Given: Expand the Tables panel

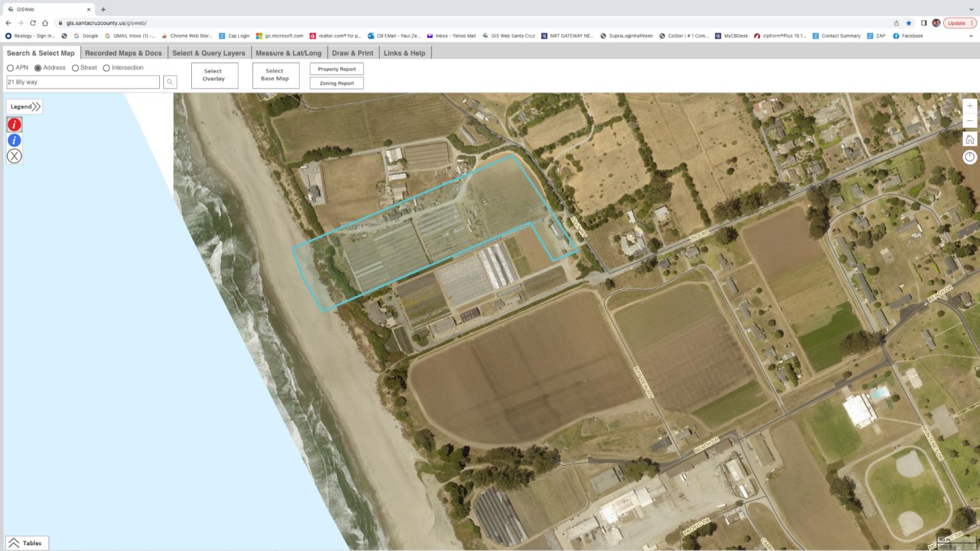Looking at the screenshot, I should (x=25, y=543).
